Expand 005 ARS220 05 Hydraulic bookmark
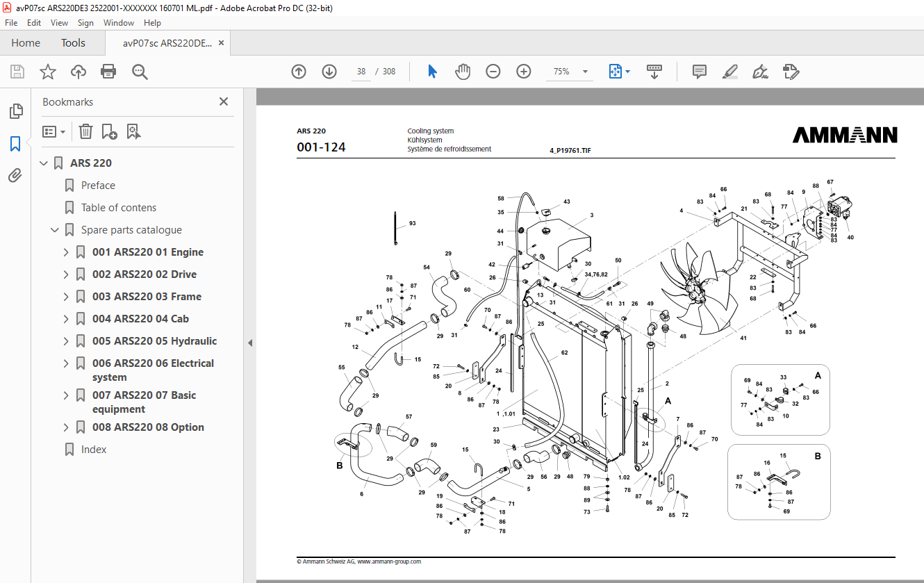The width and height of the screenshot is (924, 583). [x=66, y=341]
